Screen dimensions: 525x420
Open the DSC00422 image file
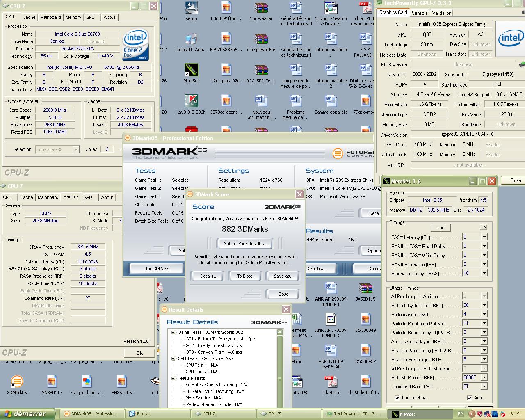(365, 354)
